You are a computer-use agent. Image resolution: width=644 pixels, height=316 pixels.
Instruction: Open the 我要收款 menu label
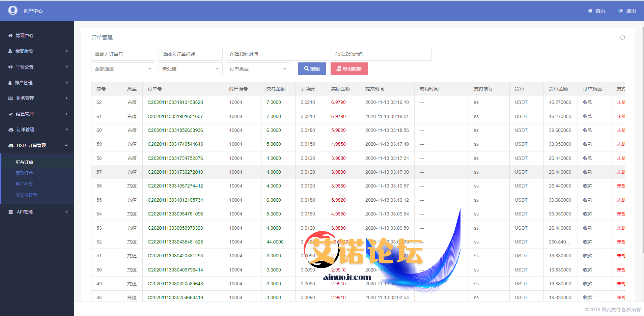(24, 51)
